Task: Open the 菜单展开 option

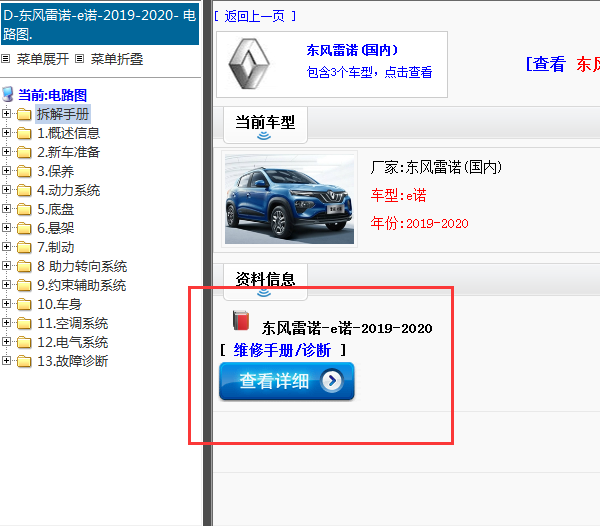Action: [42, 59]
